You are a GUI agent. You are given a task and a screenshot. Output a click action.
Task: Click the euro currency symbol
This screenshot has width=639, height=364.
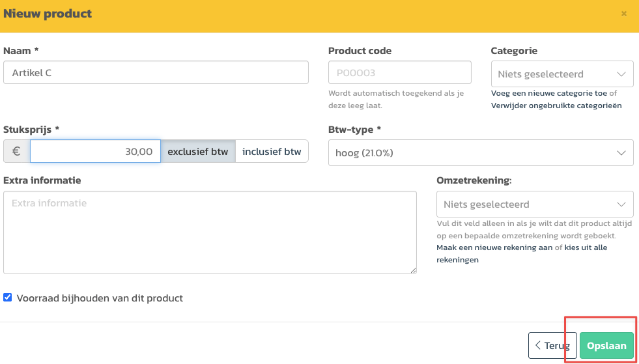pos(16,152)
